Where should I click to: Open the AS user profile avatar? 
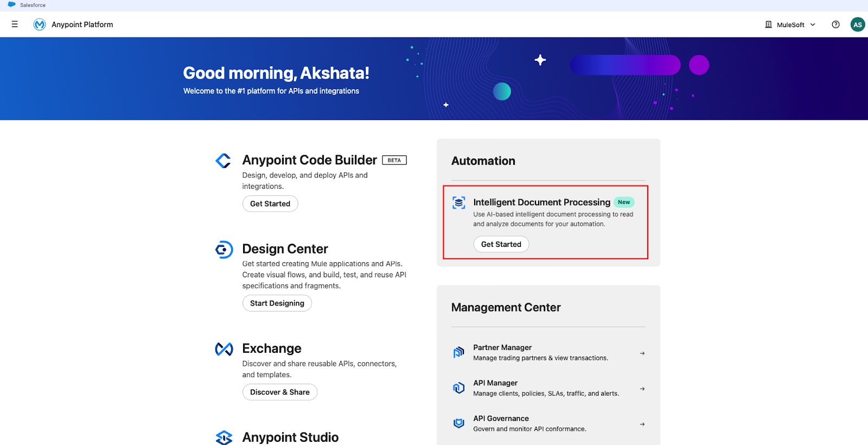[x=857, y=24]
